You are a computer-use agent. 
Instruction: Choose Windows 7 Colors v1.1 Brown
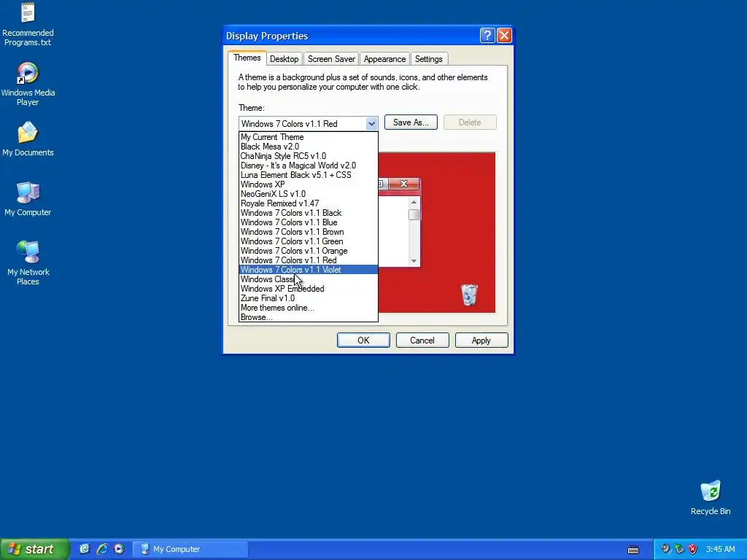tap(309, 232)
